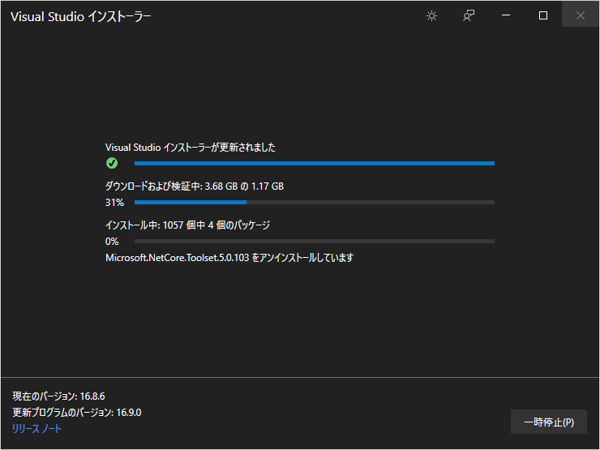600x450 pixels.
Task: Minimize the Visual Studio Installer window
Action: [x=506, y=16]
